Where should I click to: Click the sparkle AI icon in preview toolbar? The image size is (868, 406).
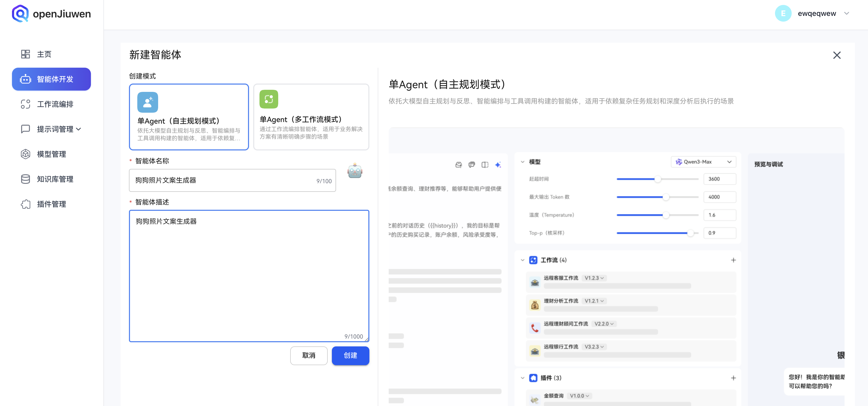[499, 165]
